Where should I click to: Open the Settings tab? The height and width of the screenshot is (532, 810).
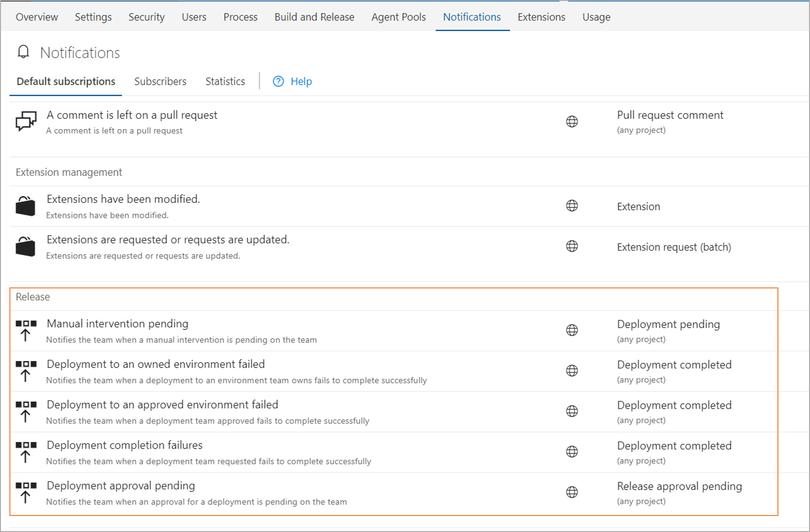tap(93, 17)
